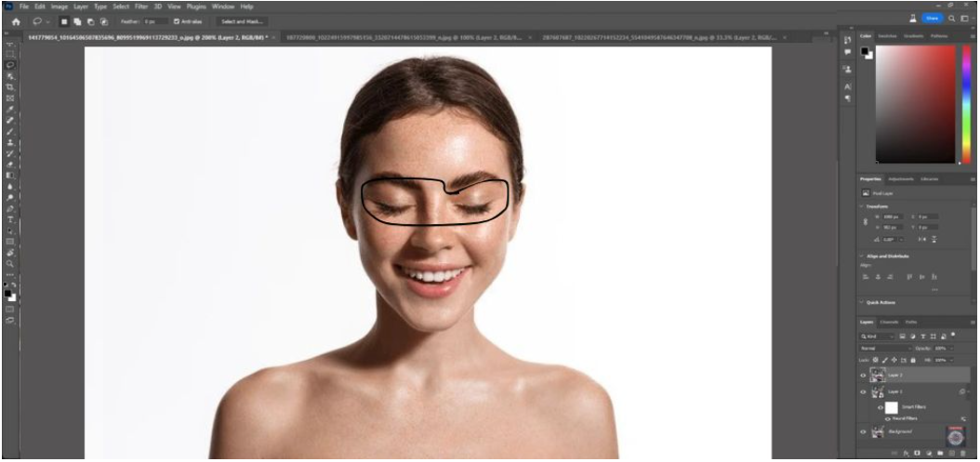Open the Image menu
Image resolution: width=980 pixels, height=462 pixels.
(60, 7)
